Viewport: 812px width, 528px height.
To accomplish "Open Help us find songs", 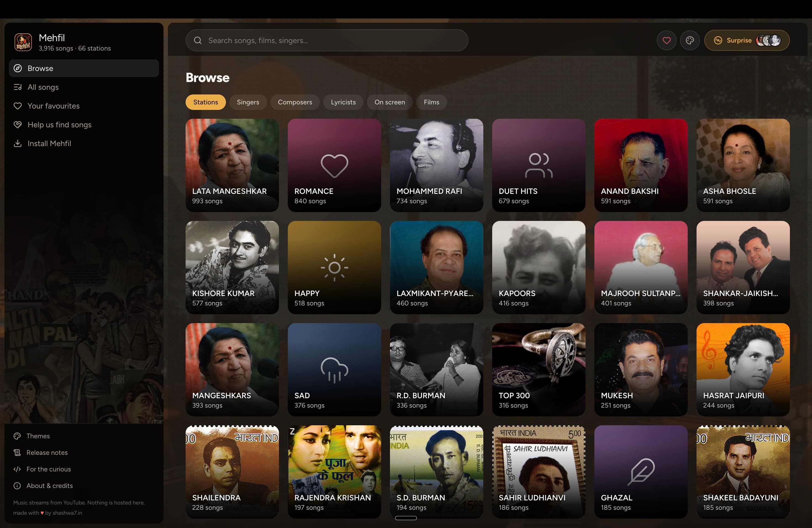I will pyautogui.click(x=84, y=125).
